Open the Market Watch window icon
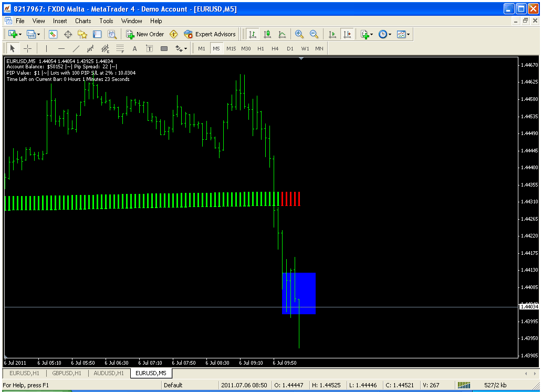This screenshot has height=392, width=542. pyautogui.click(x=53, y=34)
